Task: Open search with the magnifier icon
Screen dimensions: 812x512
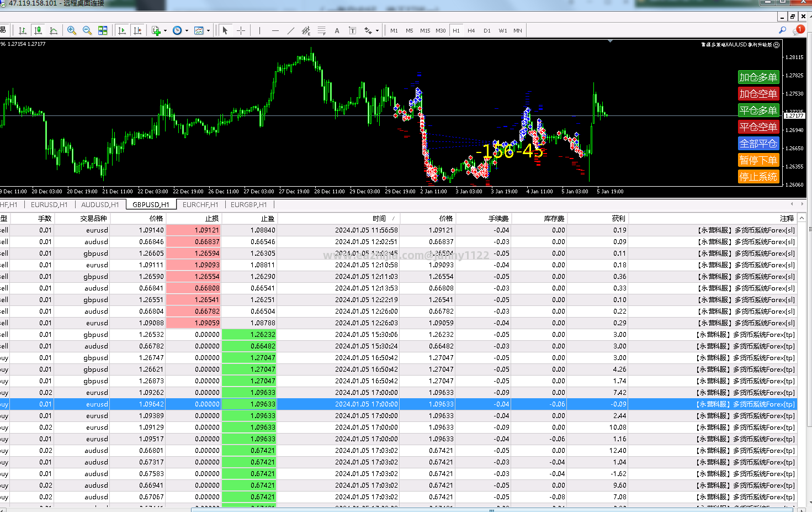Action: tap(782, 31)
